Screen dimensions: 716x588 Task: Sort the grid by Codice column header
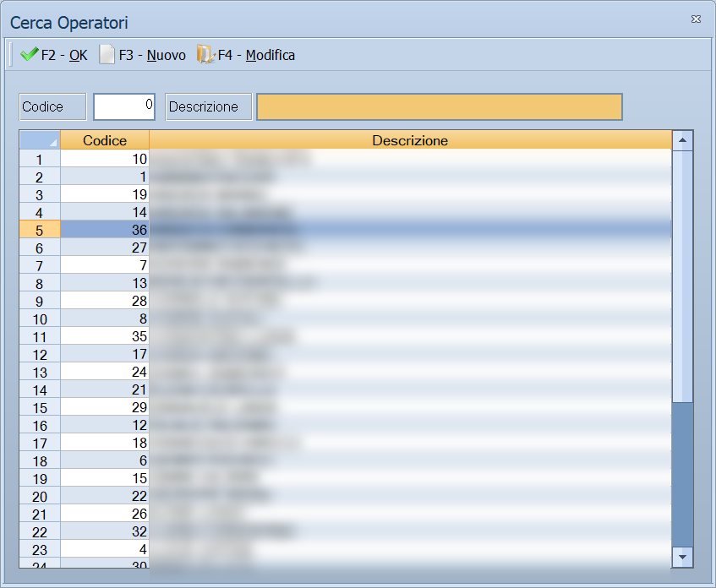[105, 140]
